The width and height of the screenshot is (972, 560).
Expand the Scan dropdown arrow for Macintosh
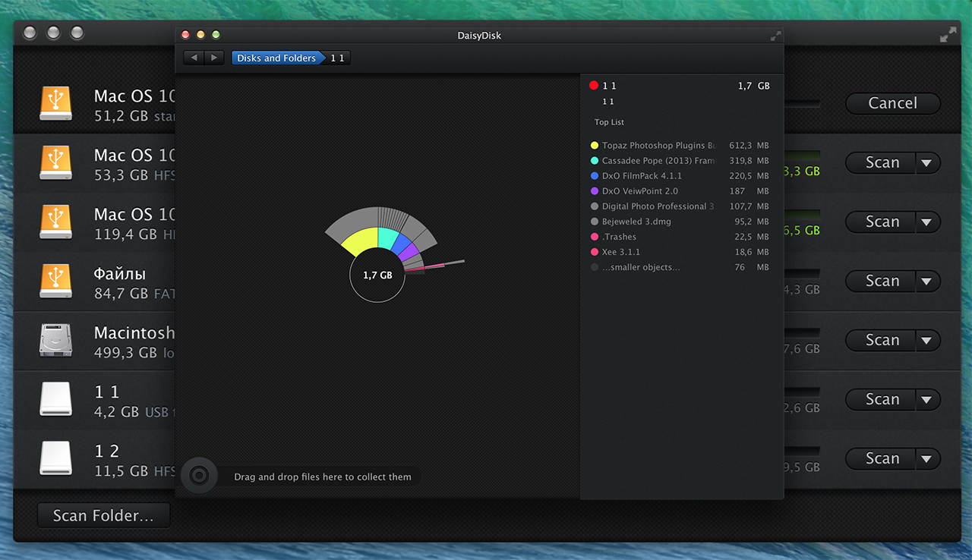tap(926, 340)
